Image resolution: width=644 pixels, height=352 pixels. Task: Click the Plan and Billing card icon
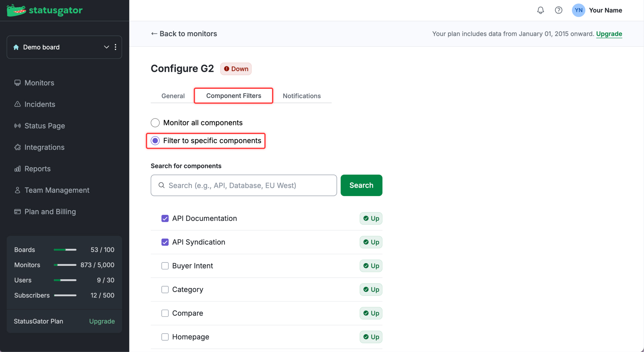click(x=17, y=212)
